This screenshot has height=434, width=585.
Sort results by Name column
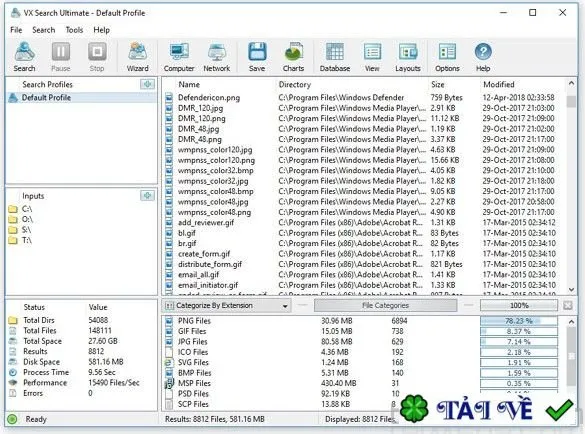tap(189, 84)
